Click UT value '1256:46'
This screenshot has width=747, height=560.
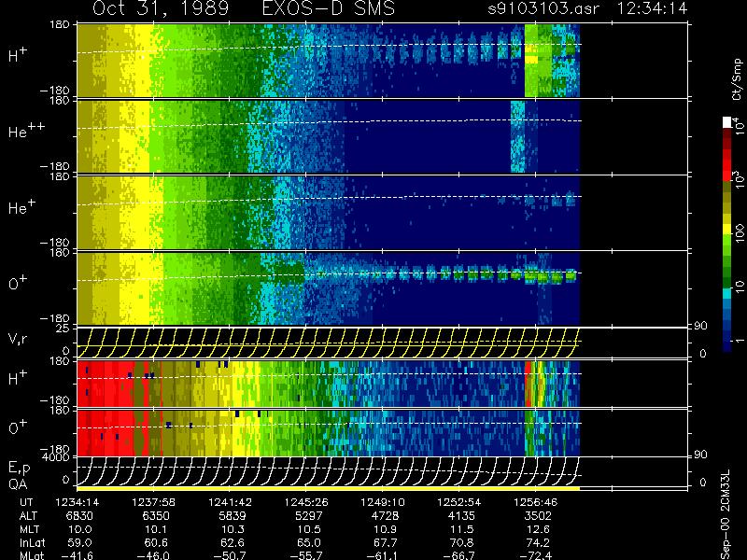(535, 502)
